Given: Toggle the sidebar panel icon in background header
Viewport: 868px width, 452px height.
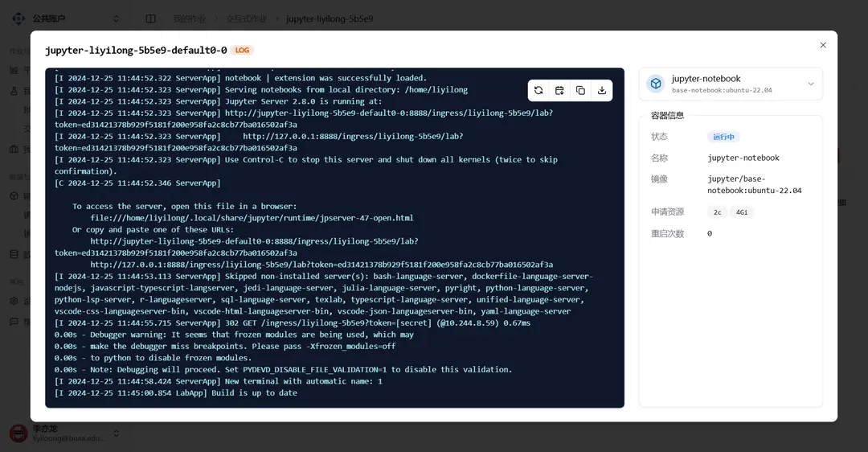Looking at the screenshot, I should 150,18.
